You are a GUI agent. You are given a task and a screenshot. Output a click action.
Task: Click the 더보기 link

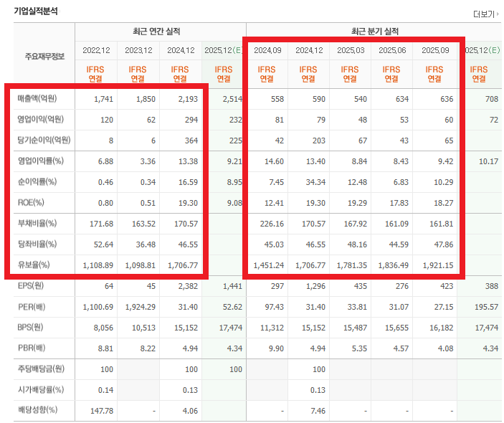(x=482, y=14)
